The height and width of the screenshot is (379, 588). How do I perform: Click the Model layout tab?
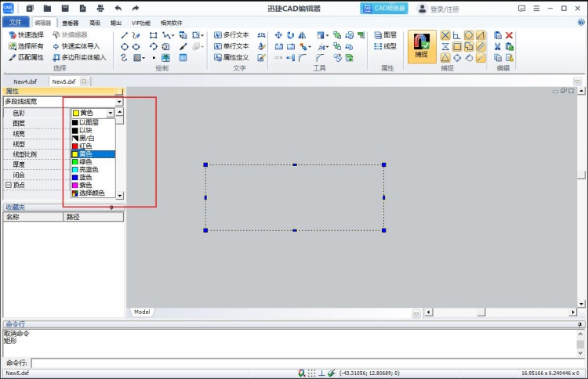pyautogui.click(x=142, y=312)
